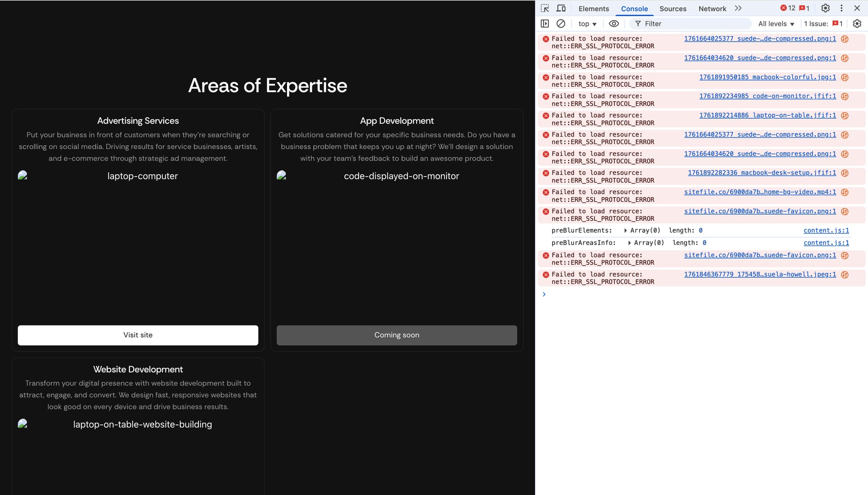Show the console sidebar
Screen dimensions: 868x495
[x=545, y=24]
